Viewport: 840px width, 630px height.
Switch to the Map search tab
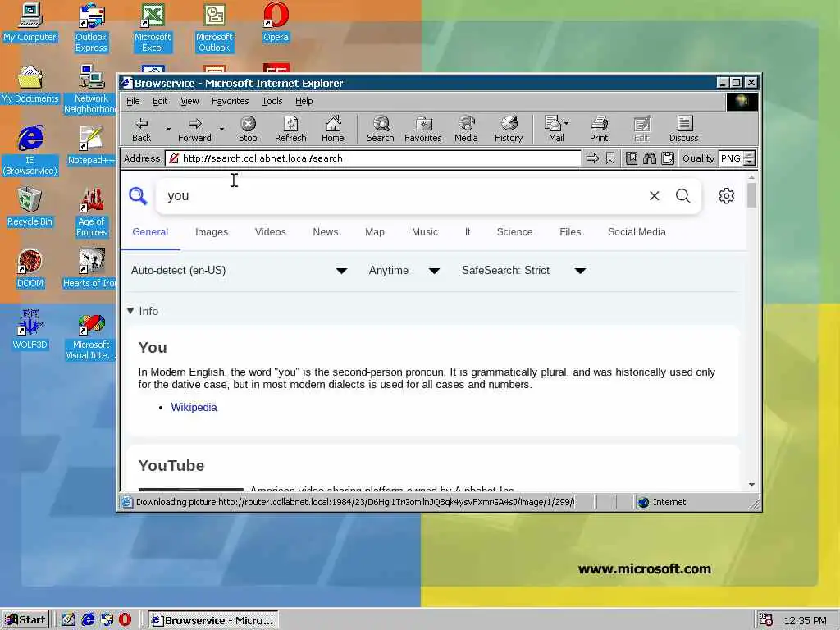[x=374, y=232]
